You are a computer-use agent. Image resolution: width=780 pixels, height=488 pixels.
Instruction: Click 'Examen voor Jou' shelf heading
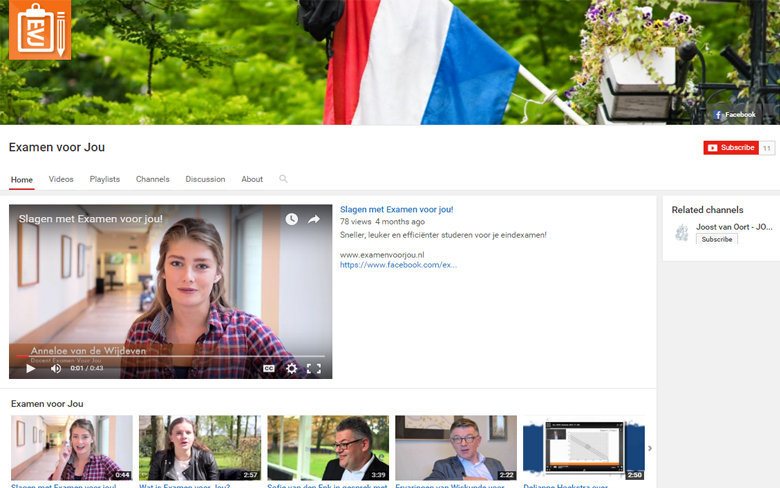(47, 404)
